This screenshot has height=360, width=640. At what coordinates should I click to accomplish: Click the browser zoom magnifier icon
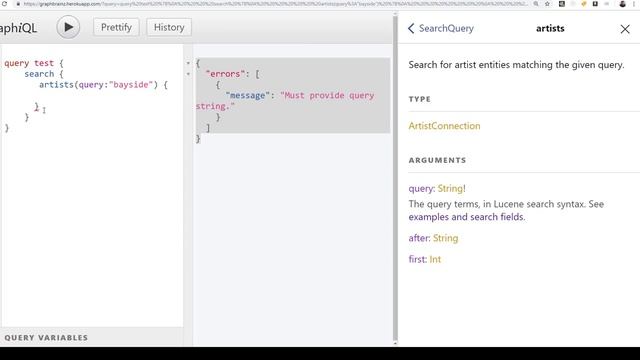pos(536,4)
